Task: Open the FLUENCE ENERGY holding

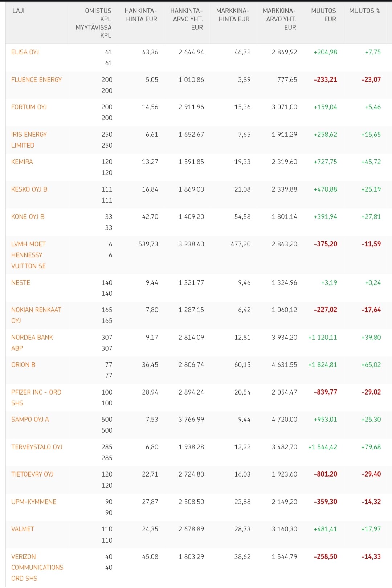Action: pyautogui.click(x=36, y=80)
